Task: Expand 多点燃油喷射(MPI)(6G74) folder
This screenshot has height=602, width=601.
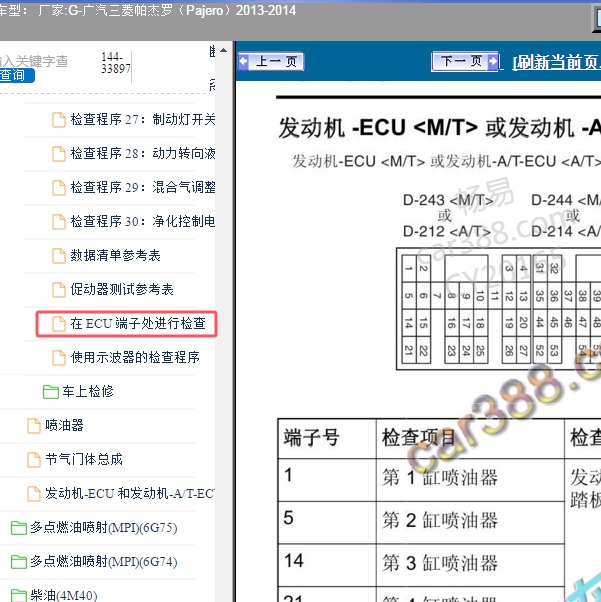Action: (104, 561)
